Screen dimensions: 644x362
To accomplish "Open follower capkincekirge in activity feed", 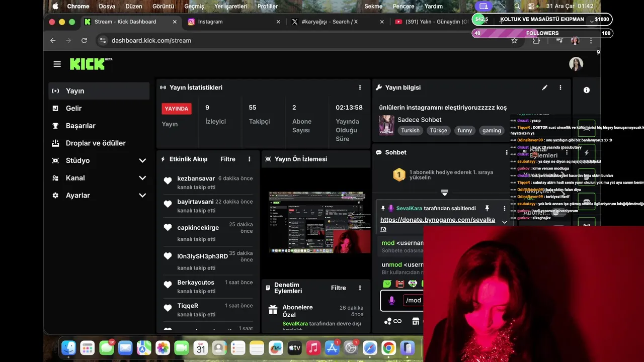I will (198, 228).
